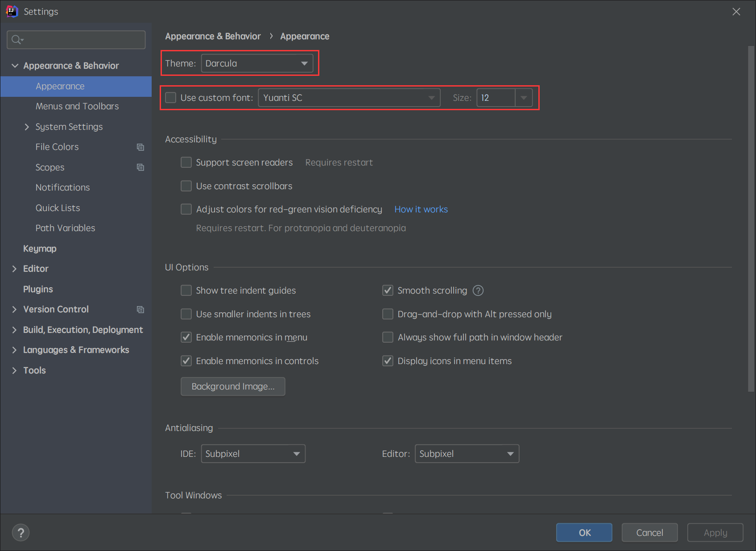The height and width of the screenshot is (551, 756).
Task: Click the vertical scrollbar of settings panel
Action: 751,219
